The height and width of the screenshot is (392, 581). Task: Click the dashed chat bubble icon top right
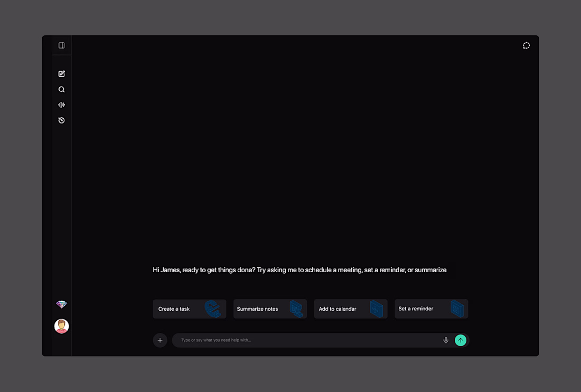click(526, 45)
